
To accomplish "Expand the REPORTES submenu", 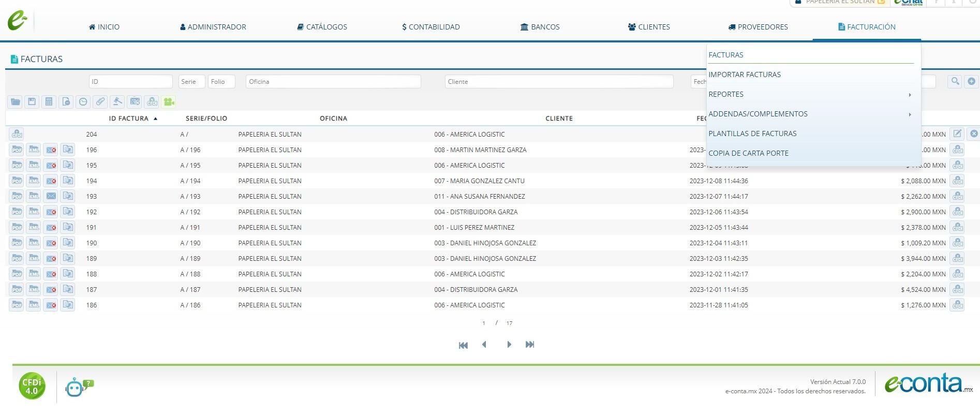I will 810,94.
